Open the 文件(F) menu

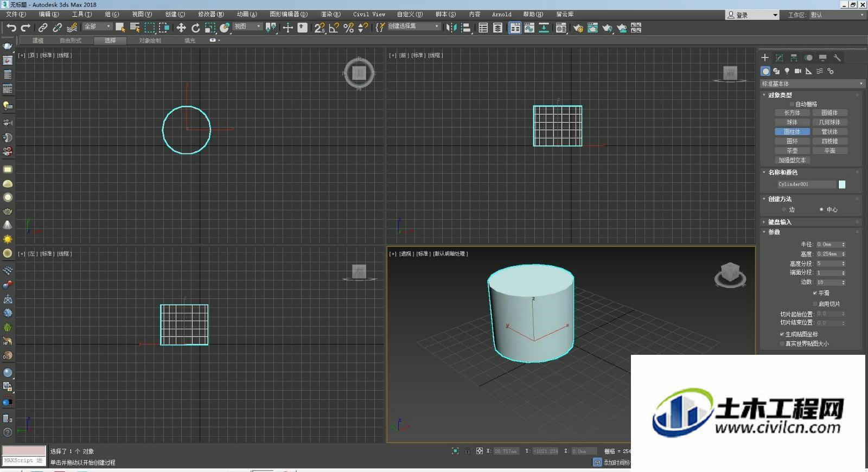coord(16,14)
